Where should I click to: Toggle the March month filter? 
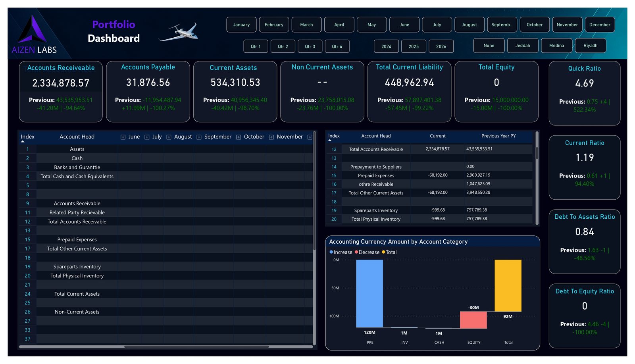[306, 25]
